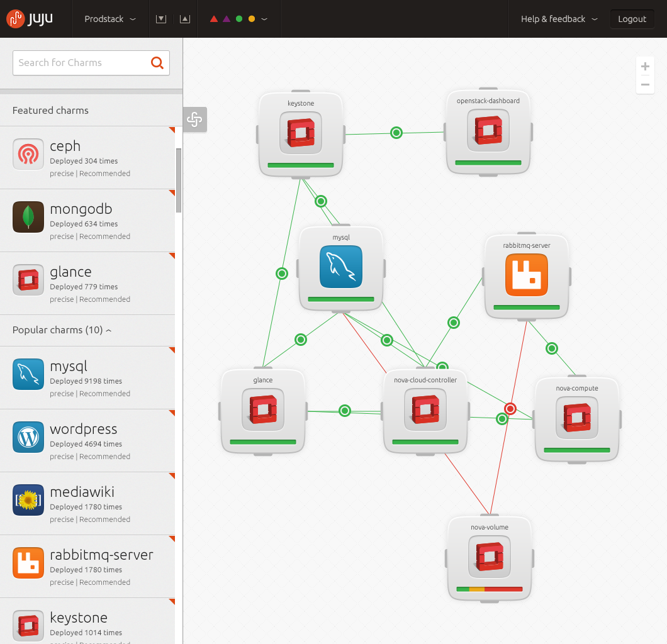This screenshot has width=667, height=644.
Task: Focus the Search for Charms field
Action: [x=91, y=63]
